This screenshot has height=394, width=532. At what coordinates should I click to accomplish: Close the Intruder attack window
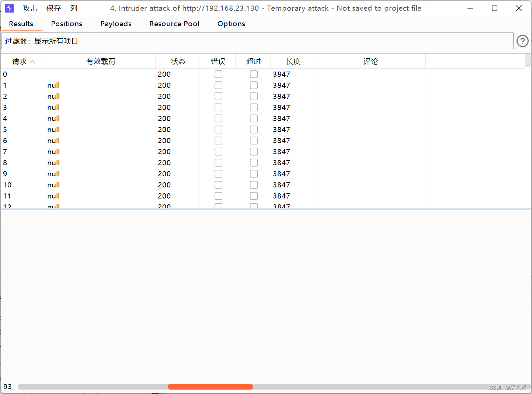click(519, 8)
